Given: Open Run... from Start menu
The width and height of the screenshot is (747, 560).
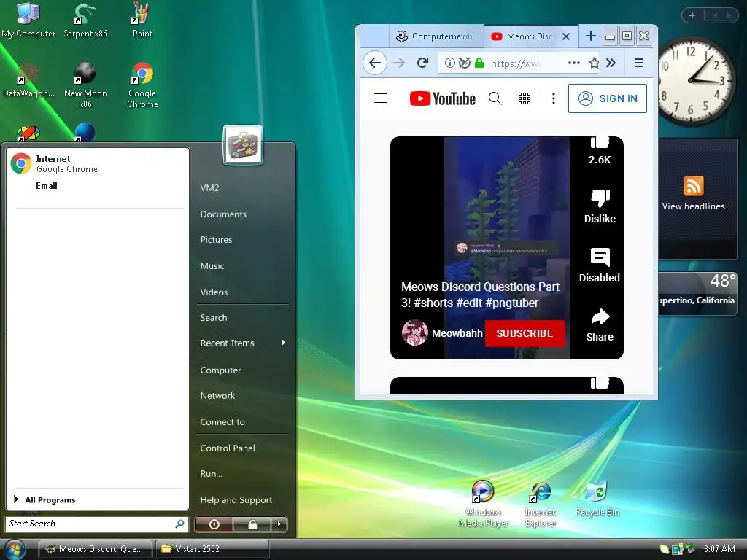Looking at the screenshot, I should click(211, 474).
